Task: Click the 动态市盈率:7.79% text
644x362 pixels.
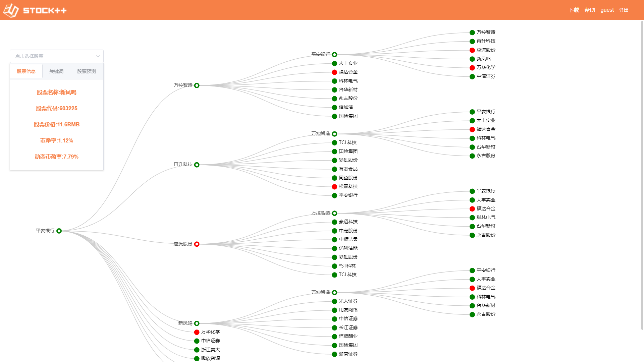Action: (x=57, y=157)
